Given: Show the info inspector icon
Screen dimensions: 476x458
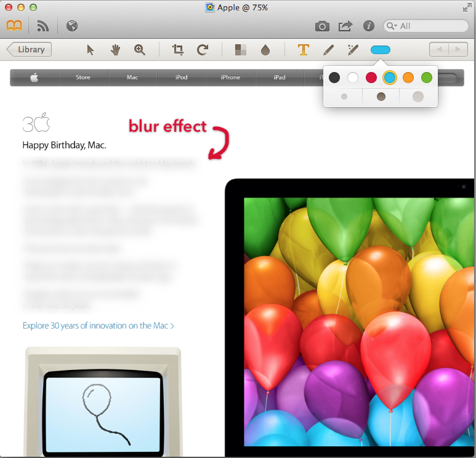Looking at the screenshot, I should pos(369,26).
